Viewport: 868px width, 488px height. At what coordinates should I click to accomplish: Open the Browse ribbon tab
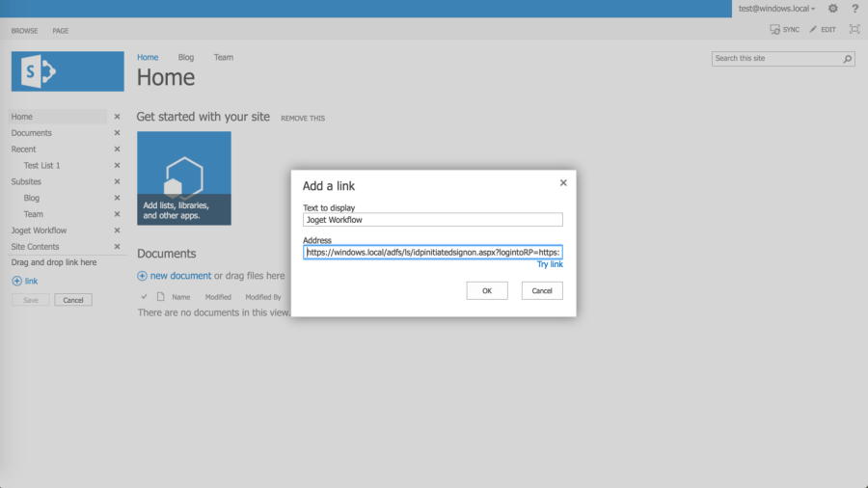pos(24,31)
